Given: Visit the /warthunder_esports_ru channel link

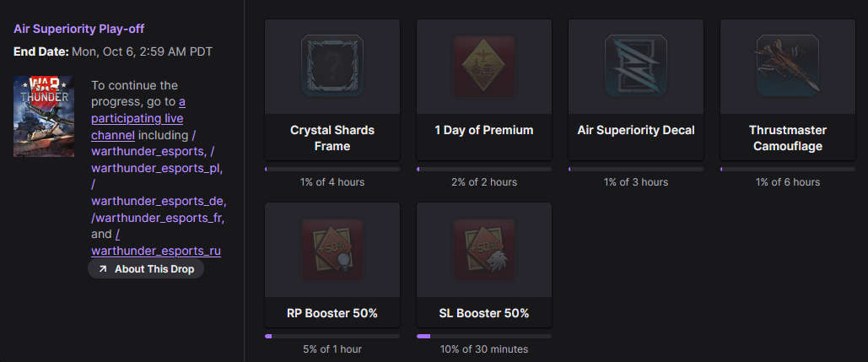Looking at the screenshot, I should pyautogui.click(x=156, y=251).
